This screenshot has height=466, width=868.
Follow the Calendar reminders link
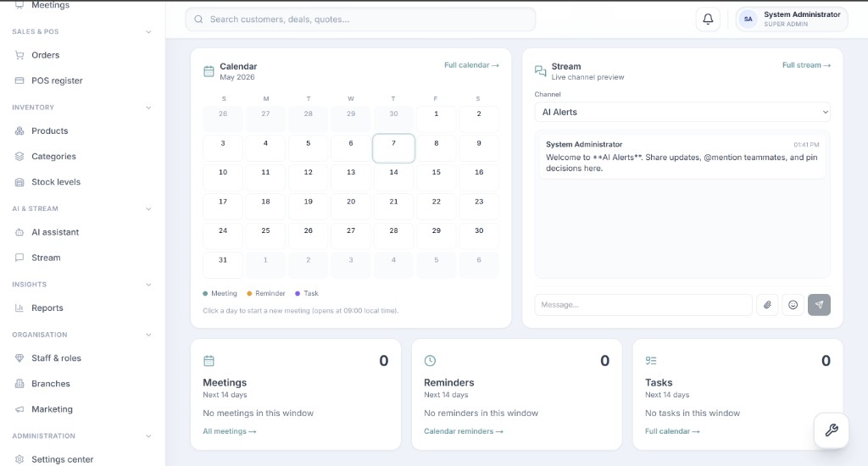[x=464, y=432]
